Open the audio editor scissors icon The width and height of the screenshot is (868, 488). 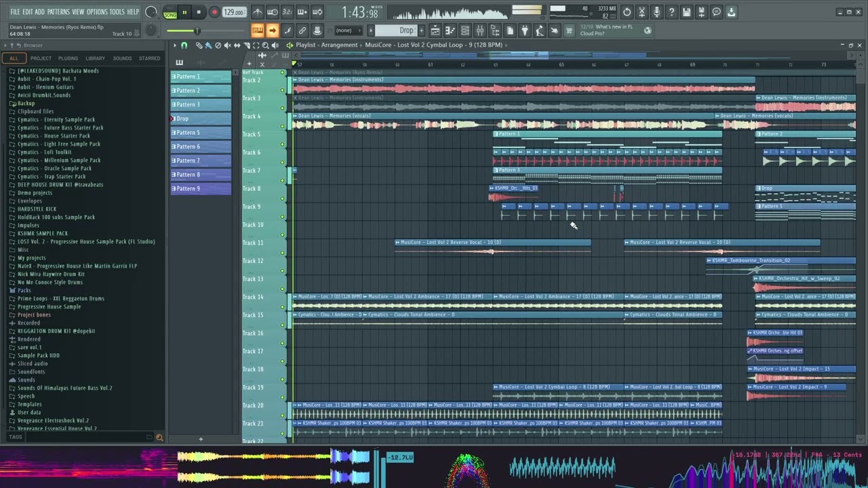[642, 12]
